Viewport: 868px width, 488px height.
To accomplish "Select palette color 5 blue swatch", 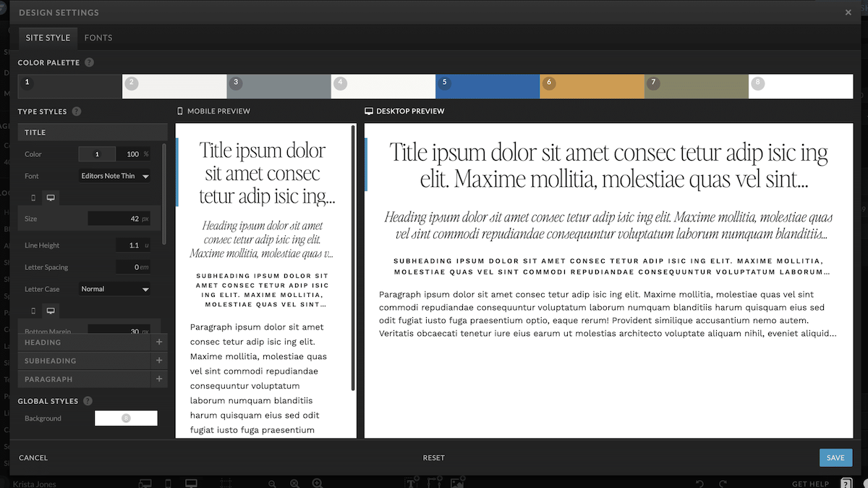I will pos(488,86).
